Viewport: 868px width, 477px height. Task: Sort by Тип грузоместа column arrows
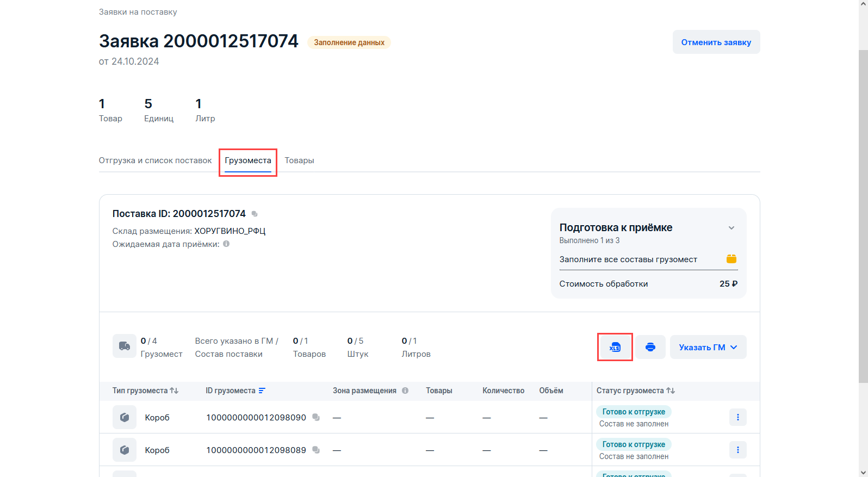pyautogui.click(x=174, y=391)
